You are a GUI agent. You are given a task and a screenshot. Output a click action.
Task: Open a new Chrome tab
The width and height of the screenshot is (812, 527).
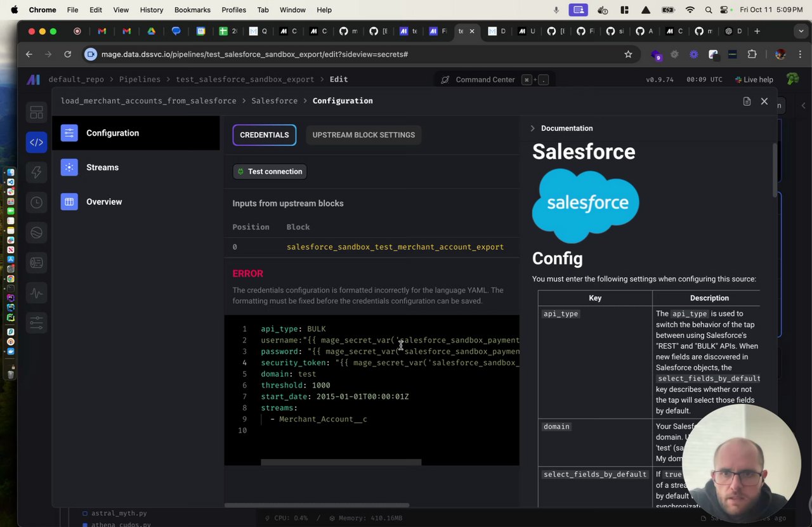pos(757,31)
